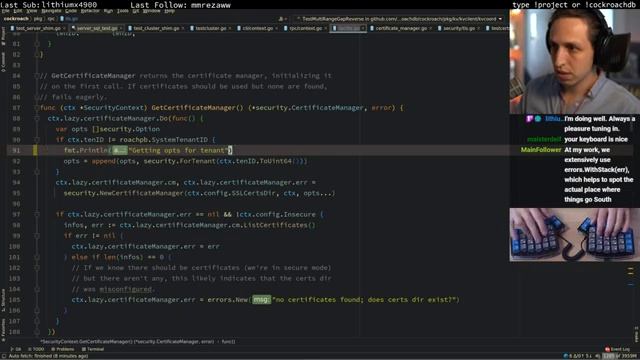Click the SecurityContext.GetCertificateManager breadcrumb at bottom

[127, 342]
